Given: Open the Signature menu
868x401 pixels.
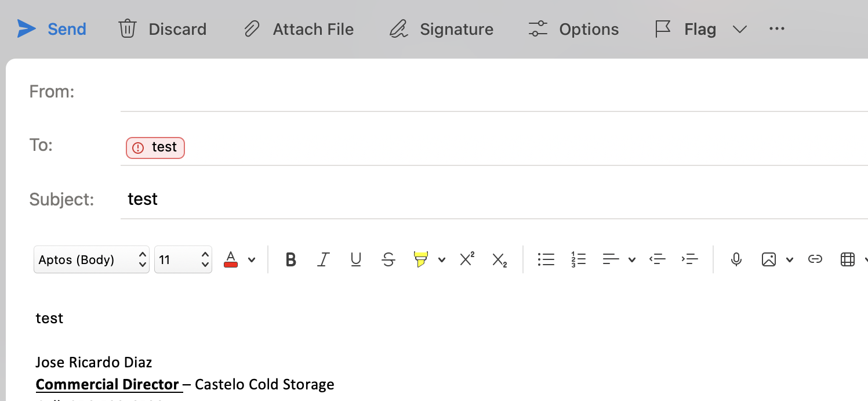Looking at the screenshot, I should (x=441, y=29).
